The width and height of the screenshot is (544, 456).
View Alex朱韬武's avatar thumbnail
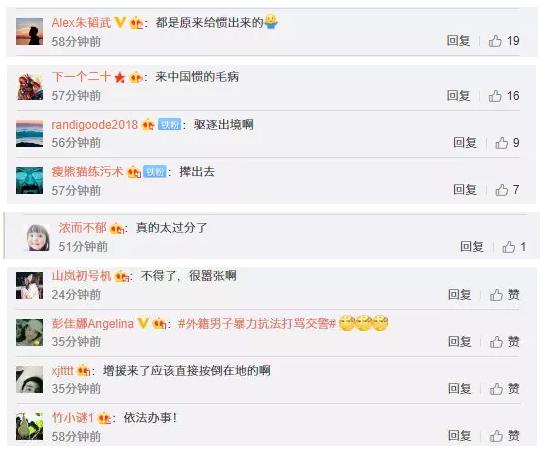(29, 32)
